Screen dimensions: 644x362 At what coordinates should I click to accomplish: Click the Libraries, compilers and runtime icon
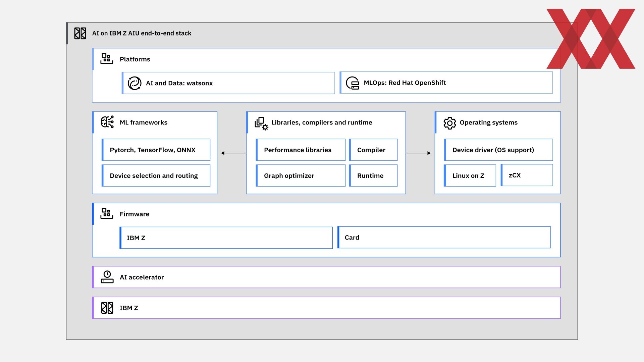tap(261, 123)
